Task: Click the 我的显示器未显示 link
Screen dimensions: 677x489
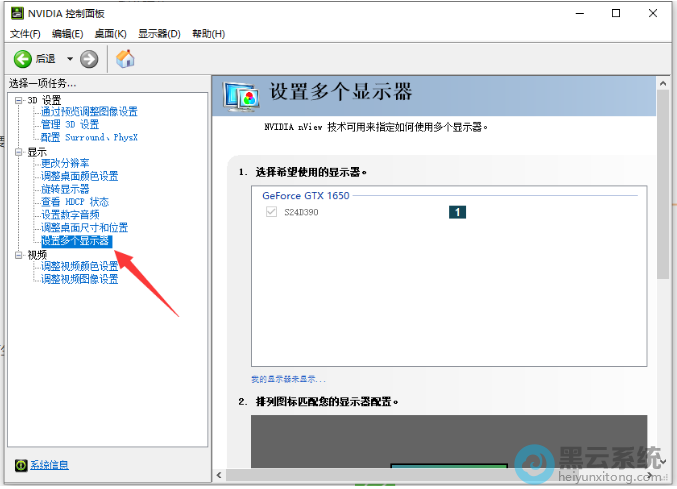Action: 288,380
